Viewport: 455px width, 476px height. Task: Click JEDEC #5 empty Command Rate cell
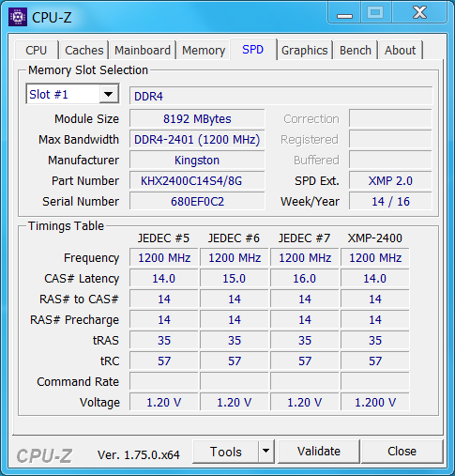click(x=164, y=382)
